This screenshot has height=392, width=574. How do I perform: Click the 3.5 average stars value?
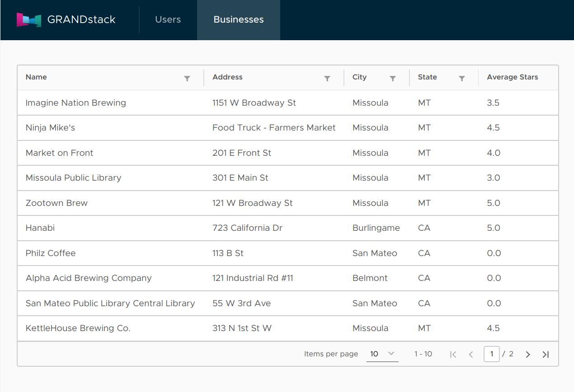point(493,103)
